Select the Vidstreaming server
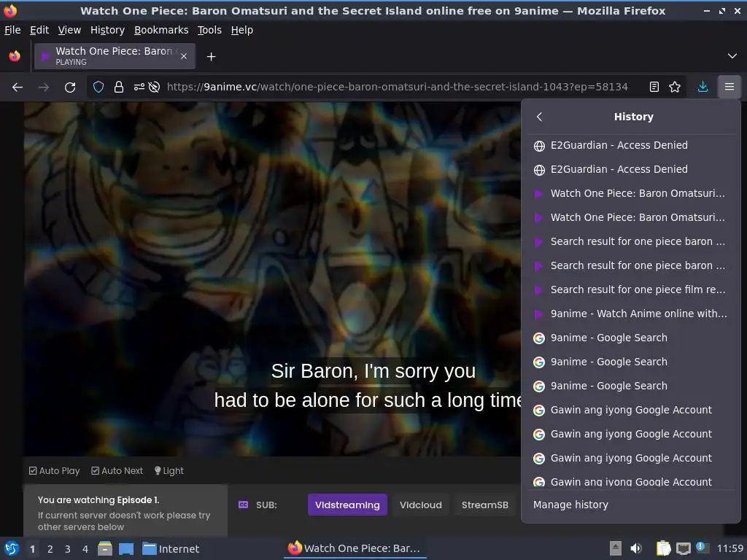The width and height of the screenshot is (747, 560). (347, 505)
